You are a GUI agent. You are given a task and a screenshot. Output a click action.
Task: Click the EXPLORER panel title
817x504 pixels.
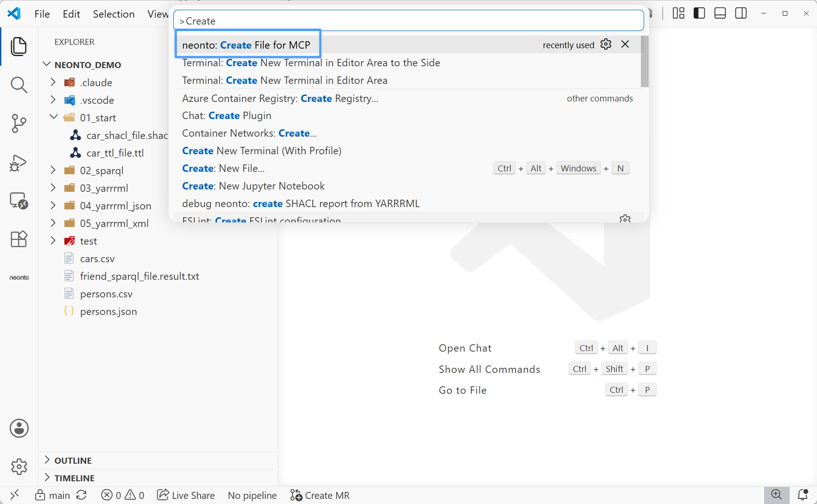[75, 42]
